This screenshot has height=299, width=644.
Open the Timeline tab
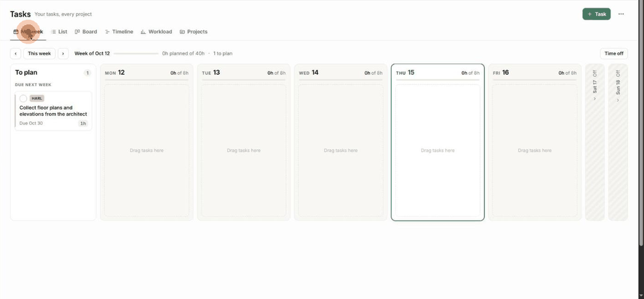pos(119,32)
